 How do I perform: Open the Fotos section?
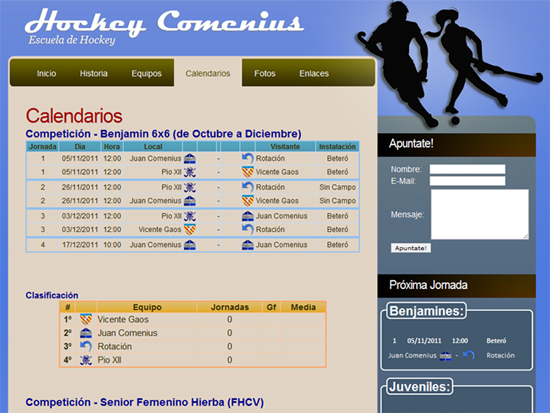264,73
